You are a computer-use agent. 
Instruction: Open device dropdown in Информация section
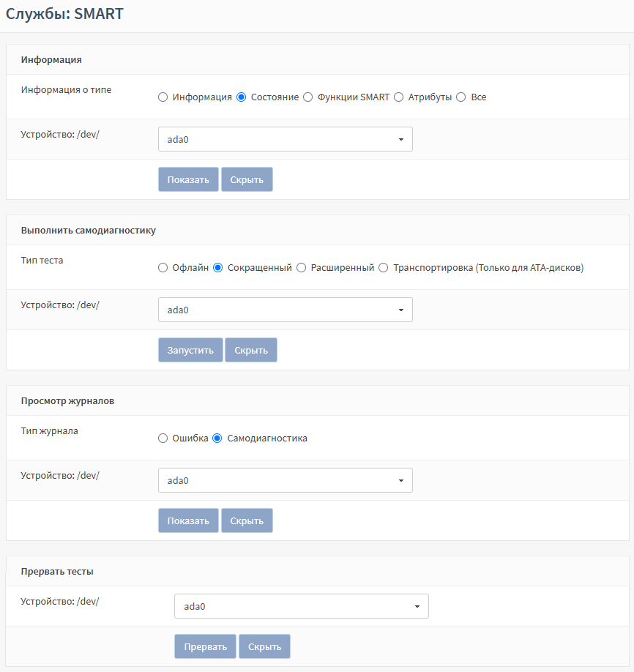(x=285, y=139)
